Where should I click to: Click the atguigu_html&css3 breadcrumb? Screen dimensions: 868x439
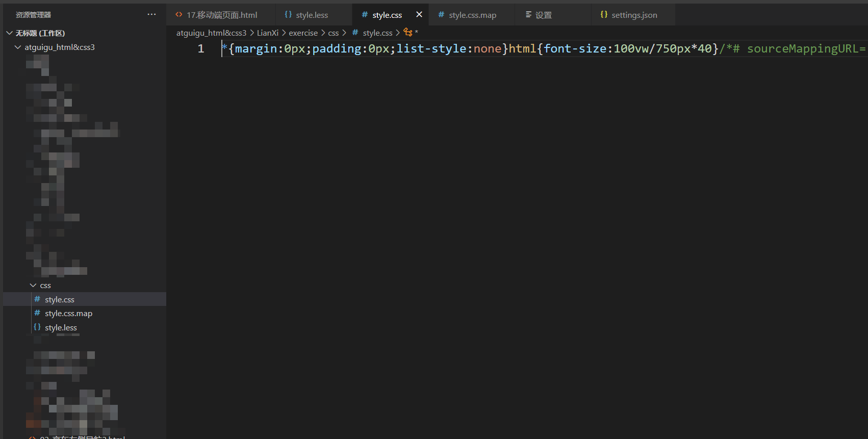[211, 33]
